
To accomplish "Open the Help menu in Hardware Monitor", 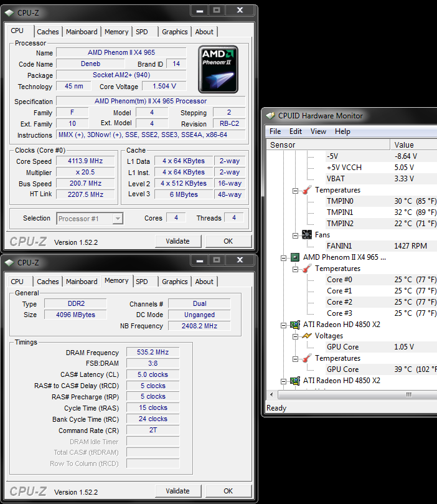I will pos(342,131).
